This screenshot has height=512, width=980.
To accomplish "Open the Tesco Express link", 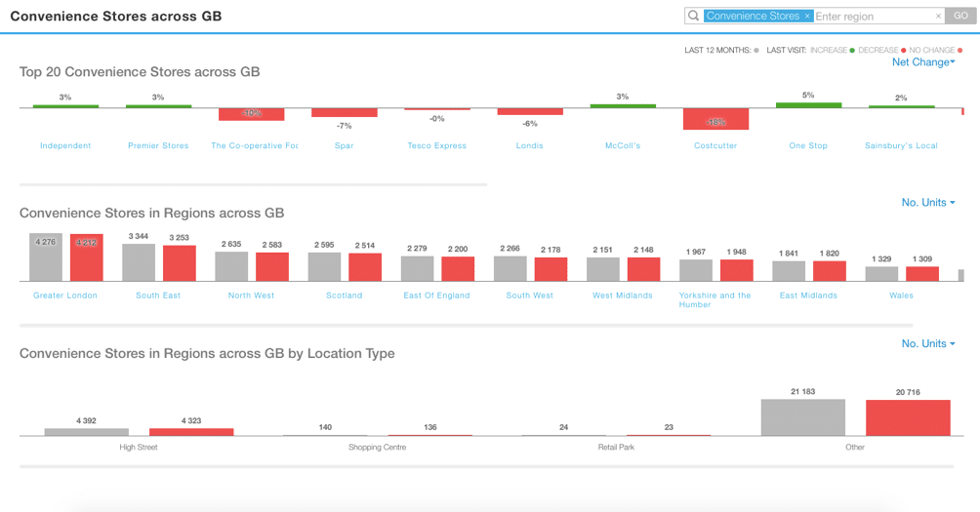I will point(437,145).
